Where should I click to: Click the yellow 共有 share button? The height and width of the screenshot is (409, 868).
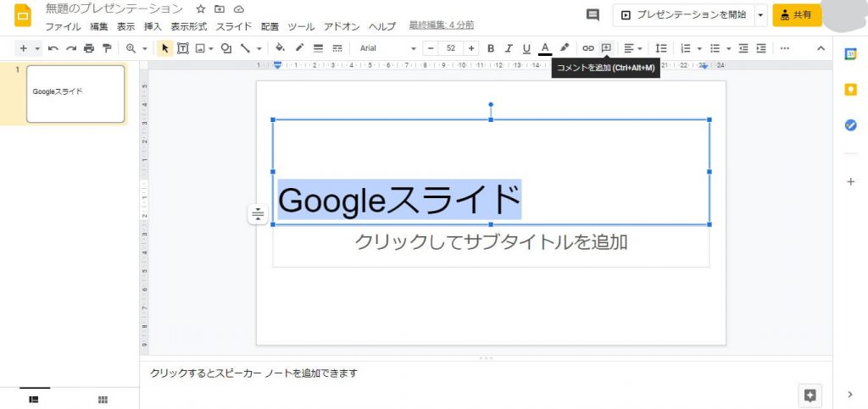pos(797,15)
